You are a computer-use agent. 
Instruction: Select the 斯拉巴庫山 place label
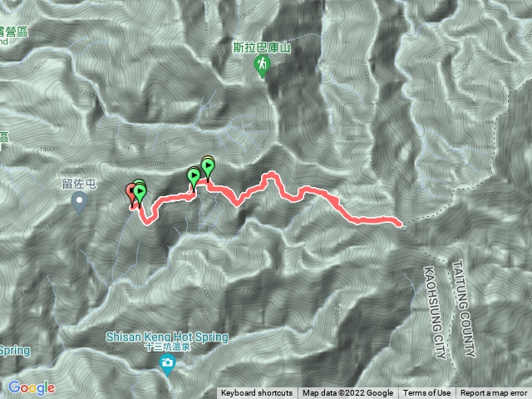pos(262,47)
